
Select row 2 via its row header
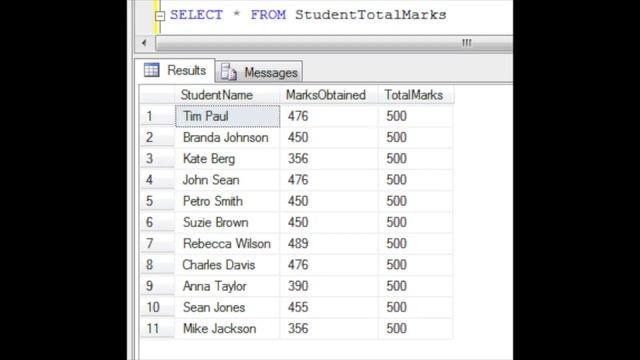[x=157, y=138]
